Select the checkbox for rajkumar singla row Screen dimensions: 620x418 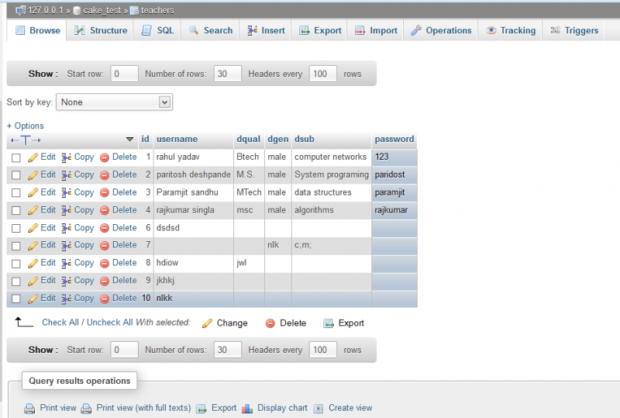click(x=16, y=210)
